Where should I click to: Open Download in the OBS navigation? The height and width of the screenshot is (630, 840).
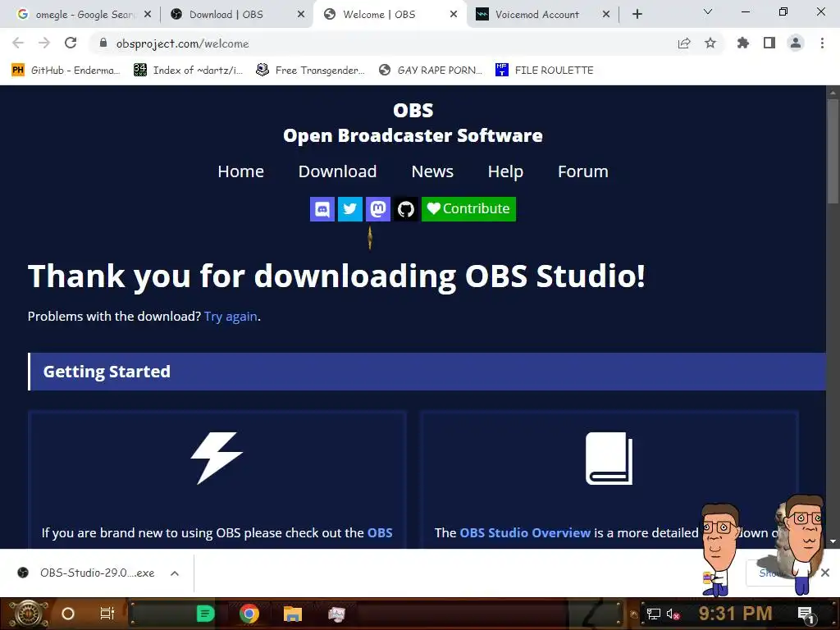coord(337,171)
